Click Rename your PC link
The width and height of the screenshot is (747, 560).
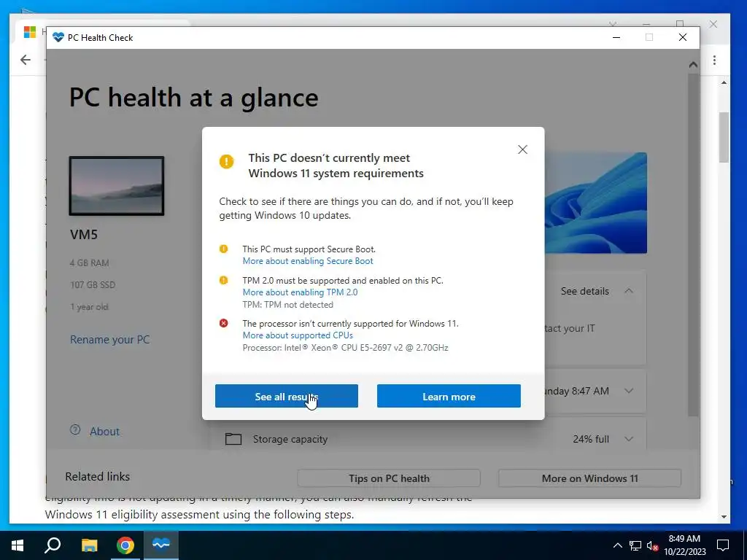point(109,340)
